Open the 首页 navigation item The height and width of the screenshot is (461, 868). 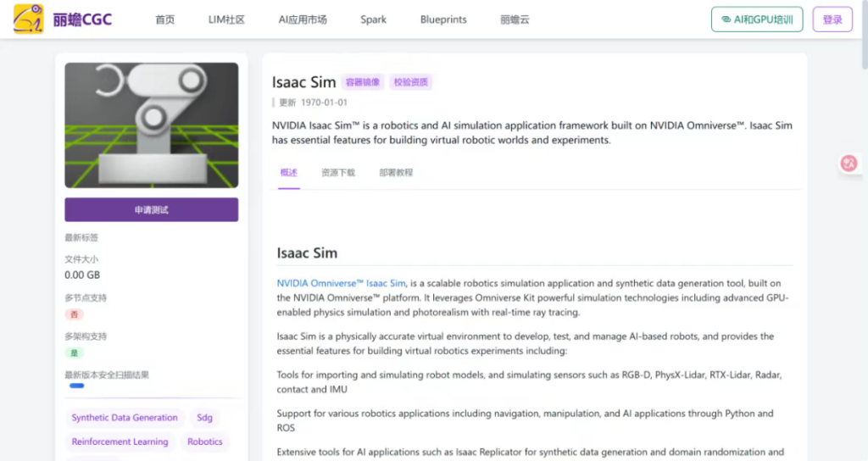point(164,19)
